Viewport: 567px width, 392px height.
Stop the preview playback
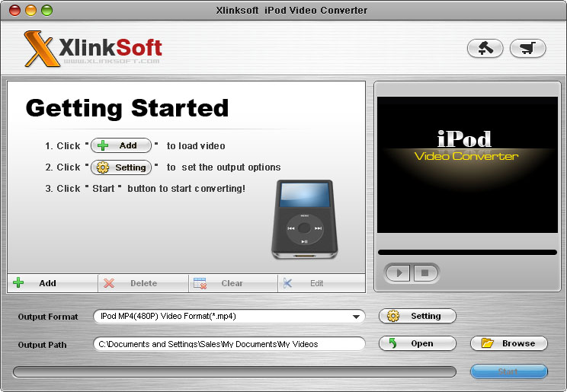click(x=425, y=272)
